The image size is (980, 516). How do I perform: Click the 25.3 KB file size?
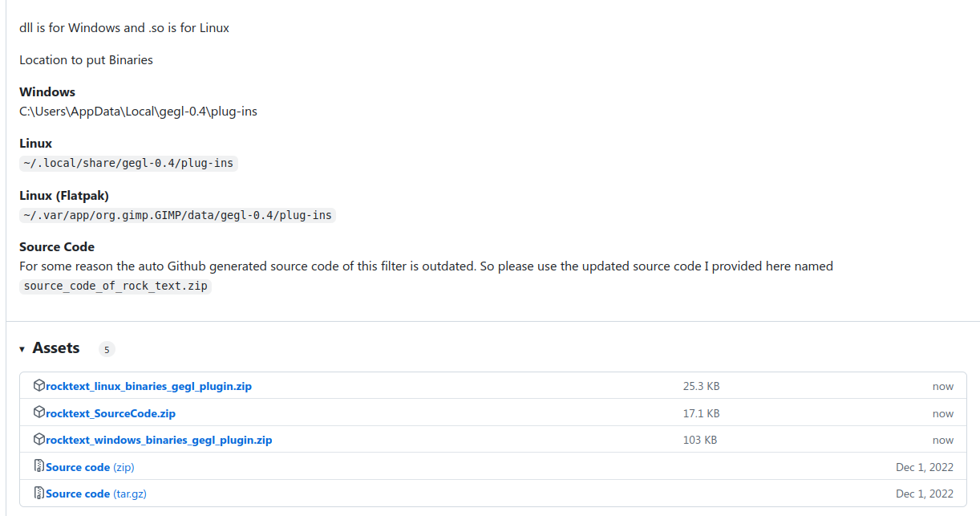(701, 387)
